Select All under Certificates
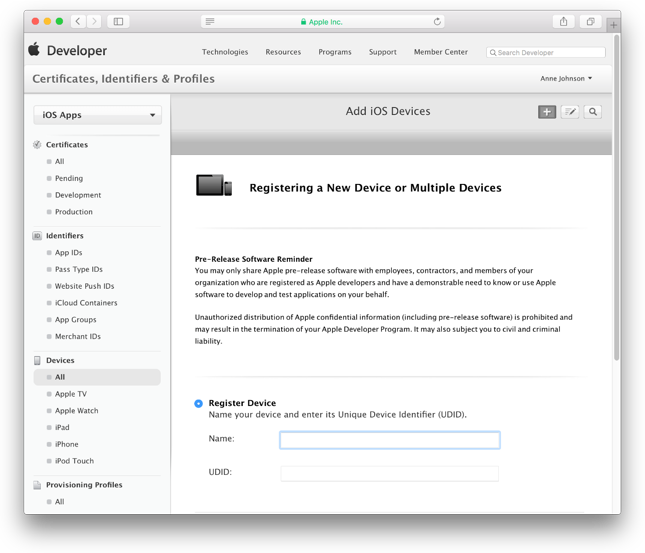The image size is (645, 553). tap(60, 161)
